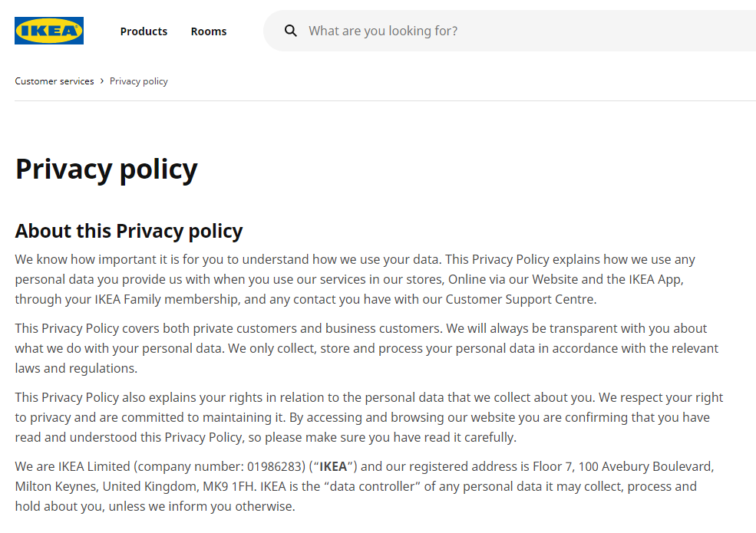Click the Privacy policy breadcrumb entry

coord(138,81)
